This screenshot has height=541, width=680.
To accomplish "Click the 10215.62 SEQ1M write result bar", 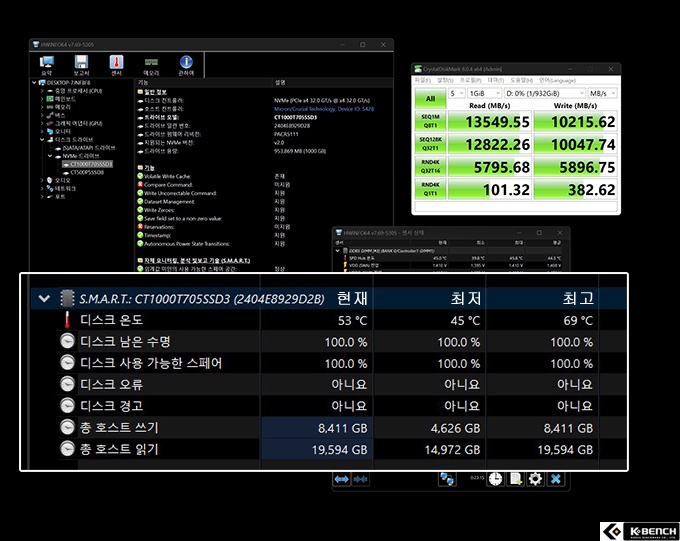I will point(575,121).
